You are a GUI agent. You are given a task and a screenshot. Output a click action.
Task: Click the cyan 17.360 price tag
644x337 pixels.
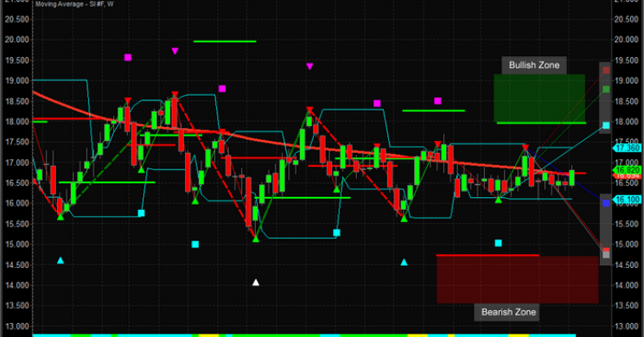tap(627, 148)
